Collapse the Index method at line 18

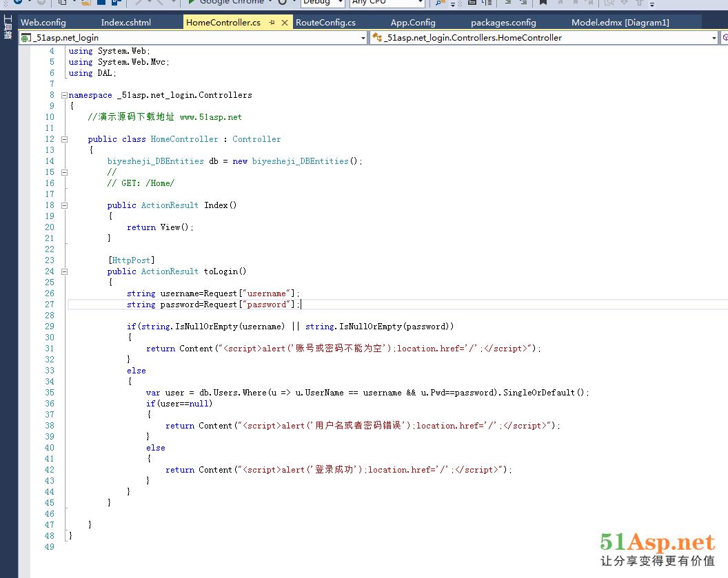click(x=64, y=205)
